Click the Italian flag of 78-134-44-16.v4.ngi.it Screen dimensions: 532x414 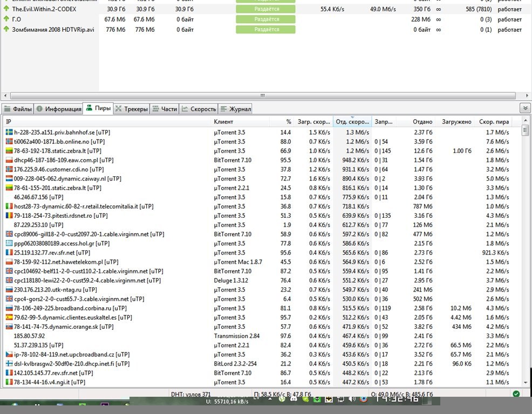9,382
